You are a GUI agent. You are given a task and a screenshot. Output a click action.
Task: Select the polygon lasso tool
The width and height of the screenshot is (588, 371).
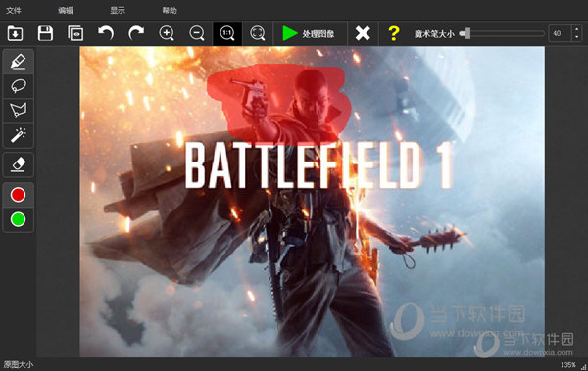point(18,111)
